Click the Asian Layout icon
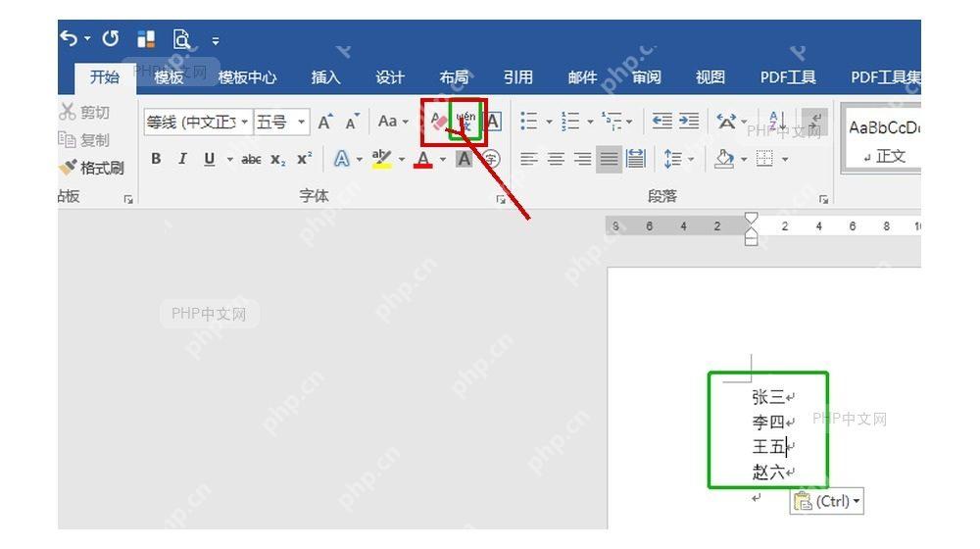Image resolution: width=980 pixels, height=549 pixels. 726,122
